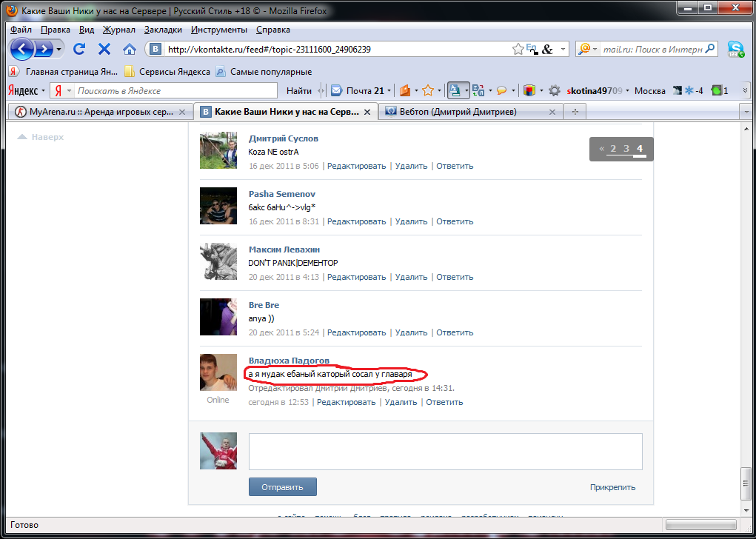The height and width of the screenshot is (539, 756).
Task: Run search with the magnifier in mail.ru box
Action: pyautogui.click(x=709, y=49)
